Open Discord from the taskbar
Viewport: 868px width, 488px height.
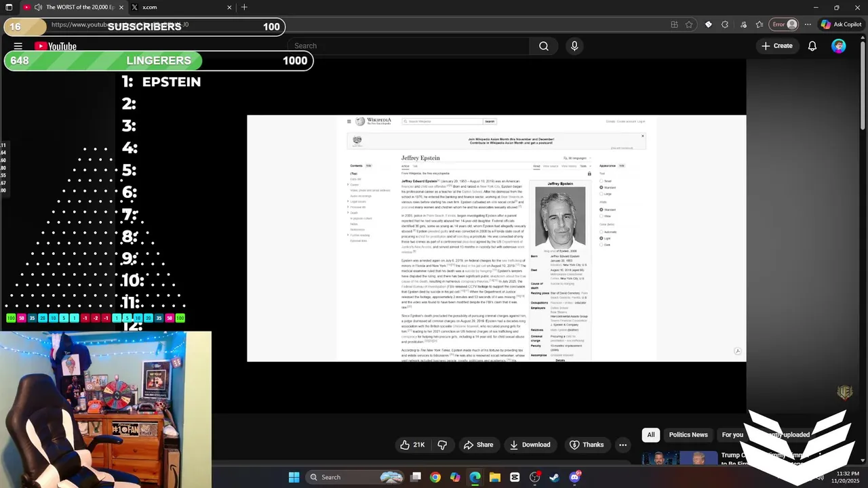[x=574, y=477]
